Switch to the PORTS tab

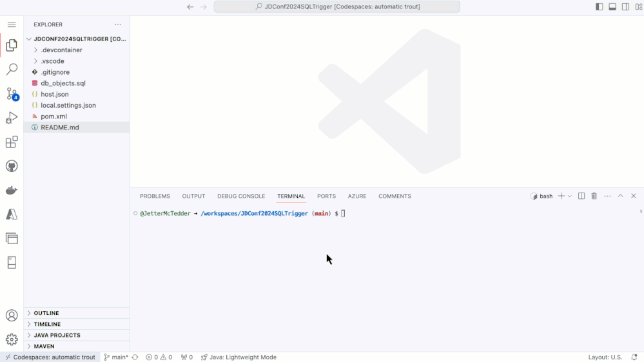click(x=326, y=196)
